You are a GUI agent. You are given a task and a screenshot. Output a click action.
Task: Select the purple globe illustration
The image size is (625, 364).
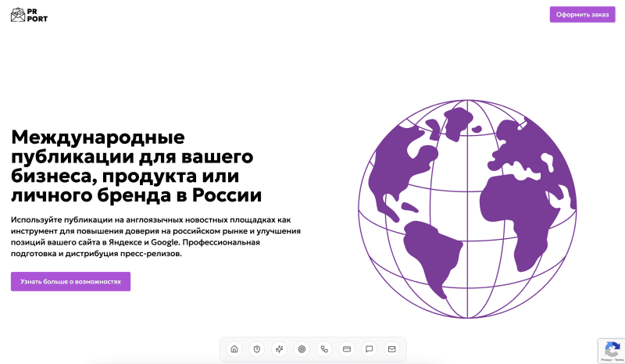tap(467, 209)
